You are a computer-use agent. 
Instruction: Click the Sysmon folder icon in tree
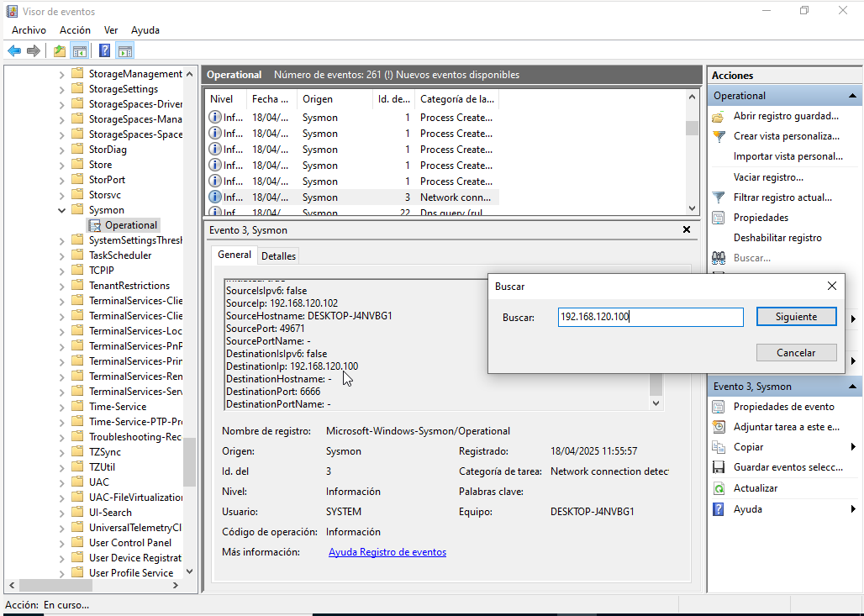[x=77, y=210]
